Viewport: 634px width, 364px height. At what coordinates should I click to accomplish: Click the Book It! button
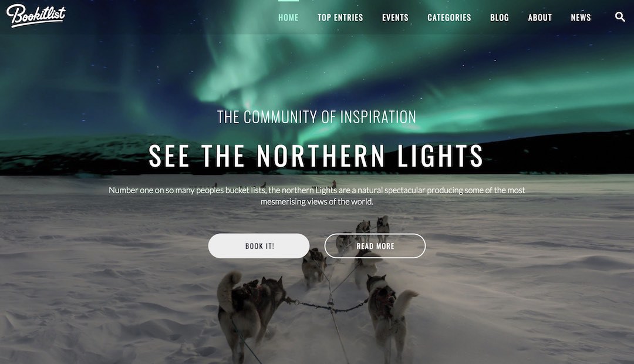click(259, 246)
